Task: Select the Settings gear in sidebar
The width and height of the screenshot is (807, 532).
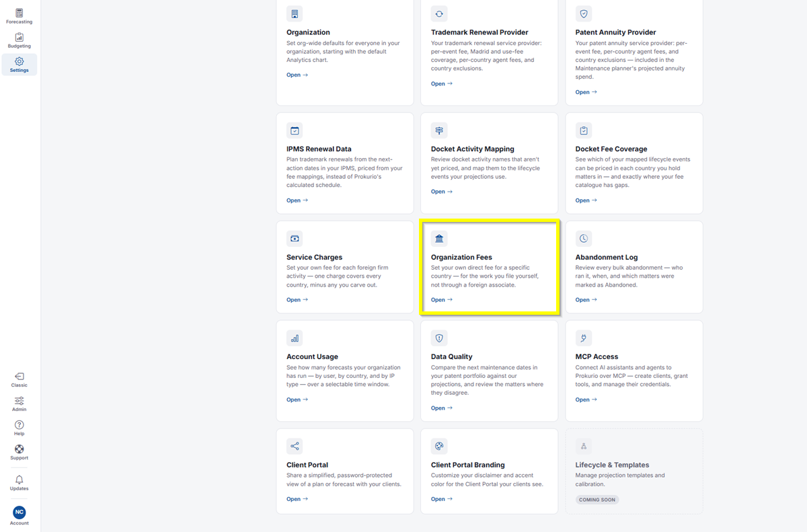Action: 19,65
